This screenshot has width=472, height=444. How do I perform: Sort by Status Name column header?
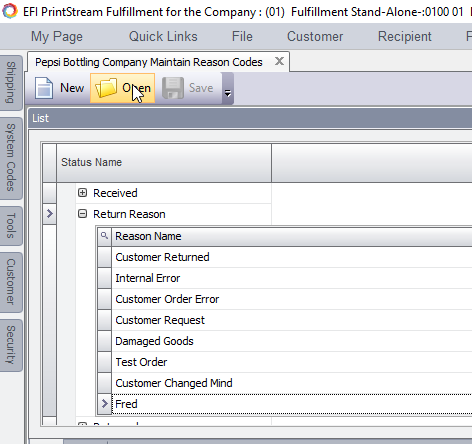pos(164,163)
